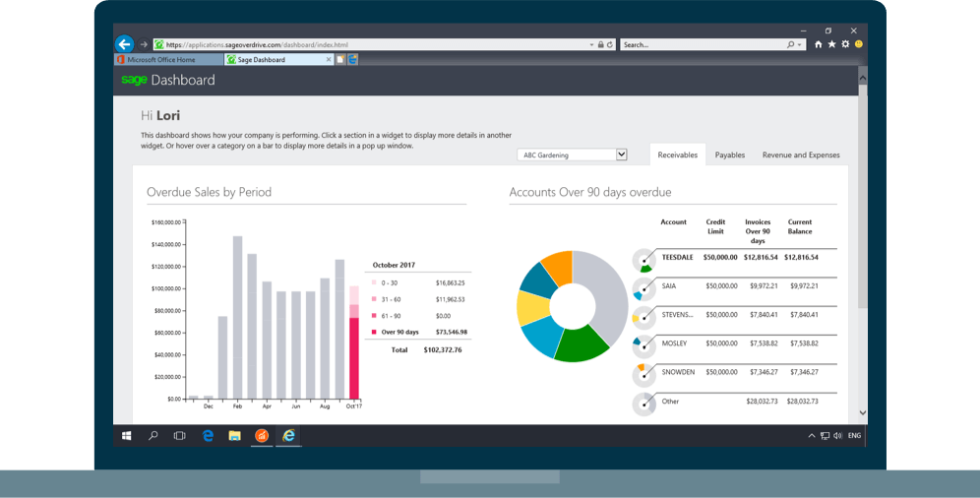
Task: Open the ABC Gardening company dropdown
Action: coord(572,155)
